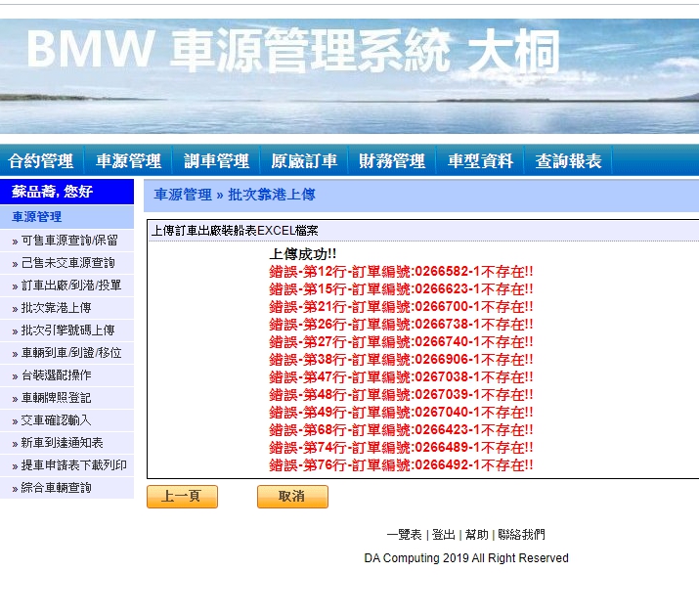Click error line for order 0266582-1
Viewport: 699px width, 616px height.
tap(401, 272)
